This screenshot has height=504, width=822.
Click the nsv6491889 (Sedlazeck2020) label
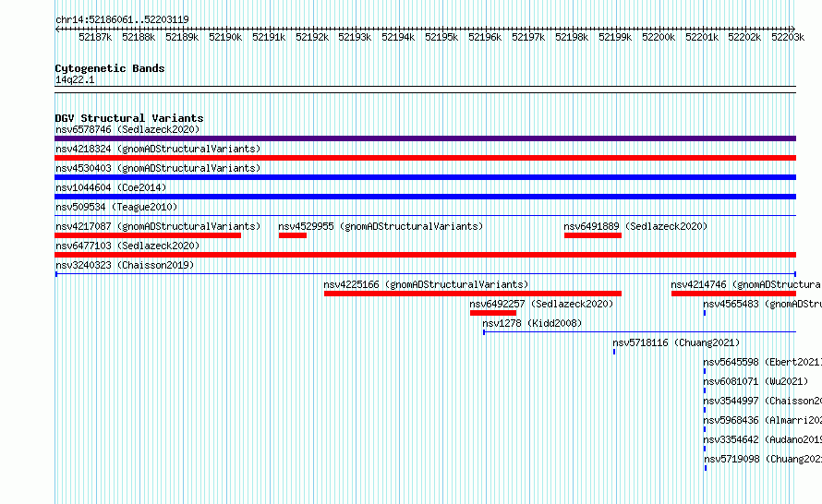(x=635, y=226)
